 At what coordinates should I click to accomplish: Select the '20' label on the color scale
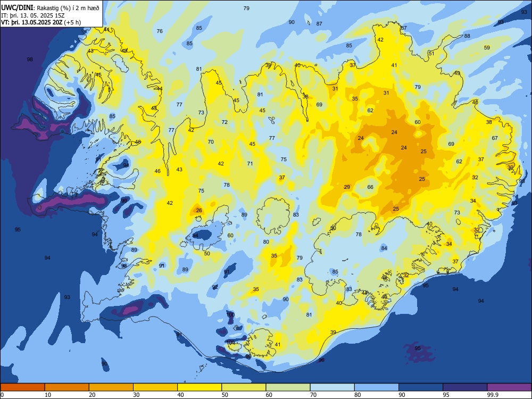[92, 395]
